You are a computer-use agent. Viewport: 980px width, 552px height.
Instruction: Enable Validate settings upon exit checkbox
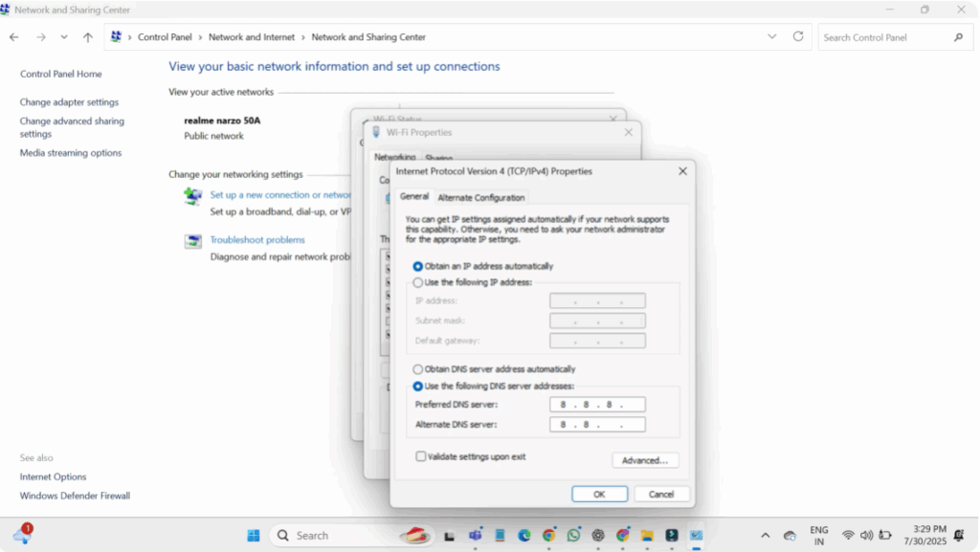tap(421, 457)
